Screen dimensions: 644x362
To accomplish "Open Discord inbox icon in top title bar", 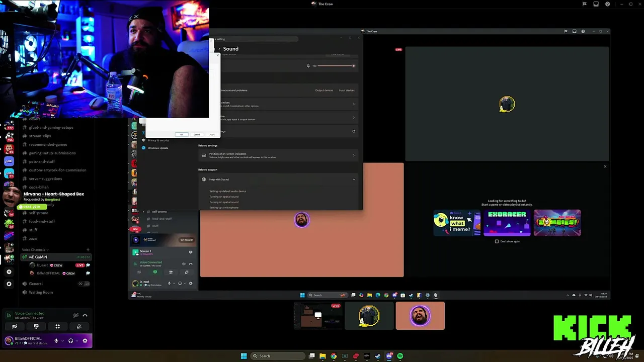I will coord(596,4).
